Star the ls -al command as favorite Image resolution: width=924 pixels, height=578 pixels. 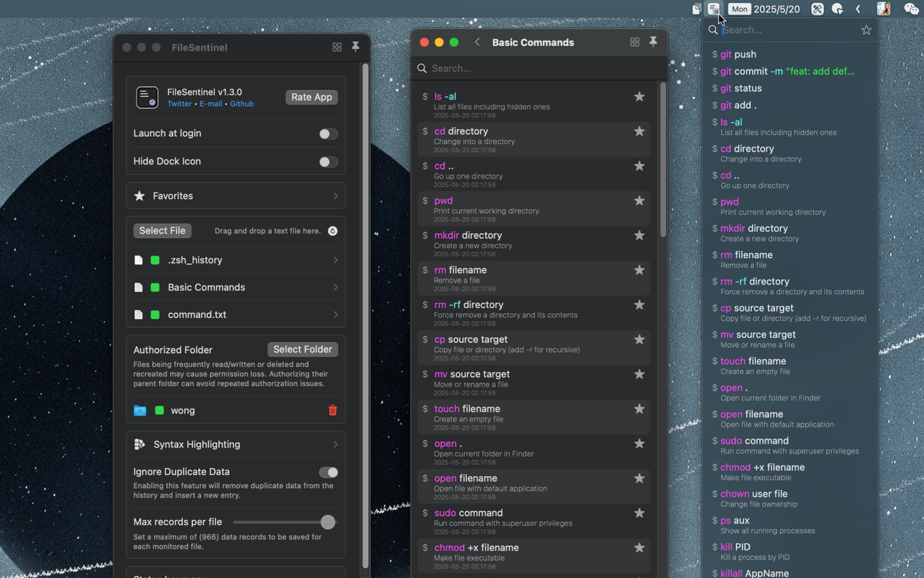pos(639,96)
